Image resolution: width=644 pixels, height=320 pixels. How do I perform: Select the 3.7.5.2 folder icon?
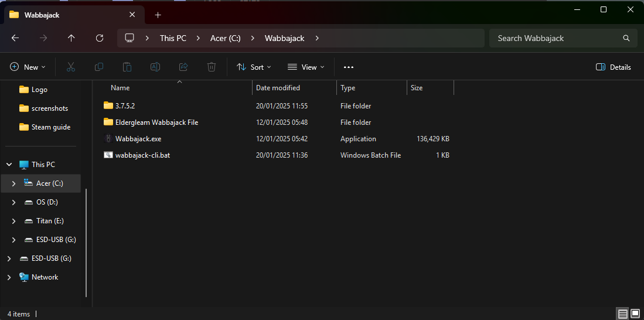[x=108, y=105]
